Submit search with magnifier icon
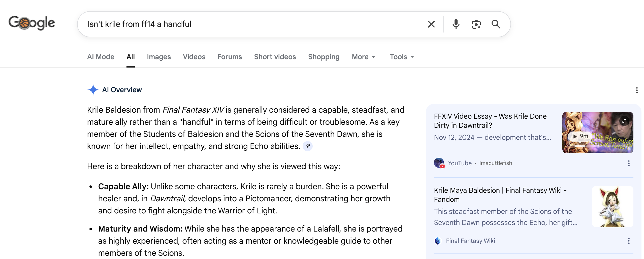 click(x=496, y=24)
